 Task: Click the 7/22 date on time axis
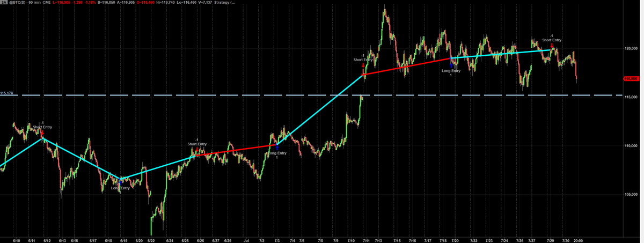474,241
